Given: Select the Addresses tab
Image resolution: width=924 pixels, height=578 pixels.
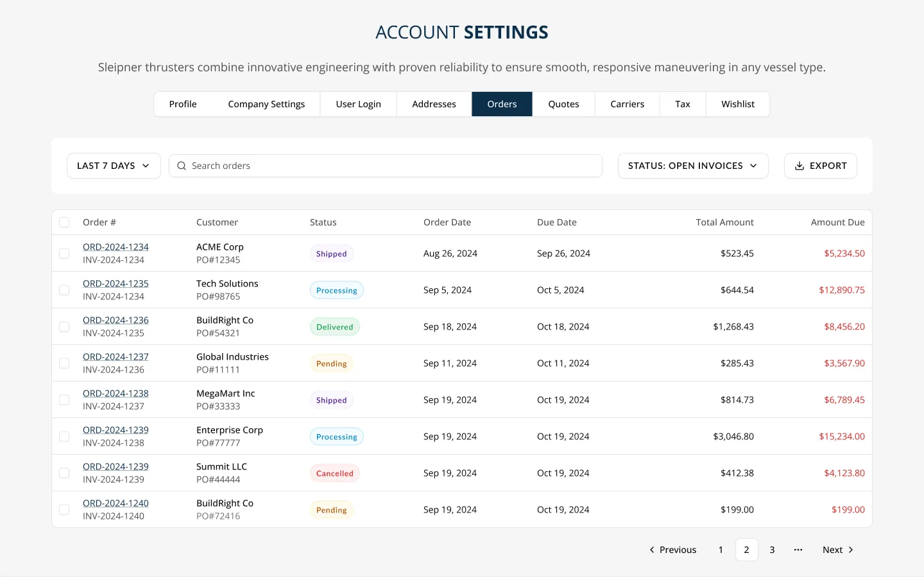Looking at the screenshot, I should 434,104.
